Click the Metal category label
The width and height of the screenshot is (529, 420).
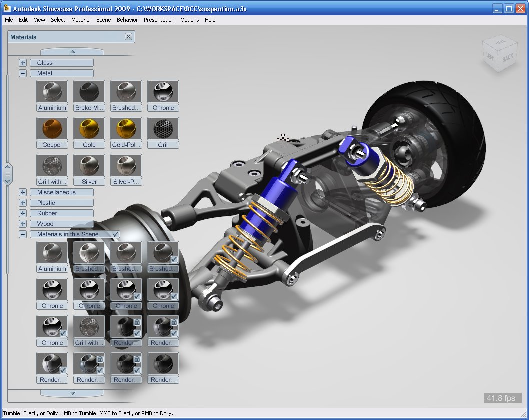pyautogui.click(x=62, y=73)
